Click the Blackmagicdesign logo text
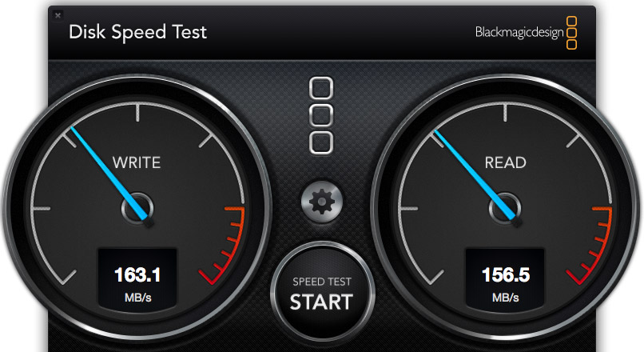The height and width of the screenshot is (352, 644). [519, 32]
